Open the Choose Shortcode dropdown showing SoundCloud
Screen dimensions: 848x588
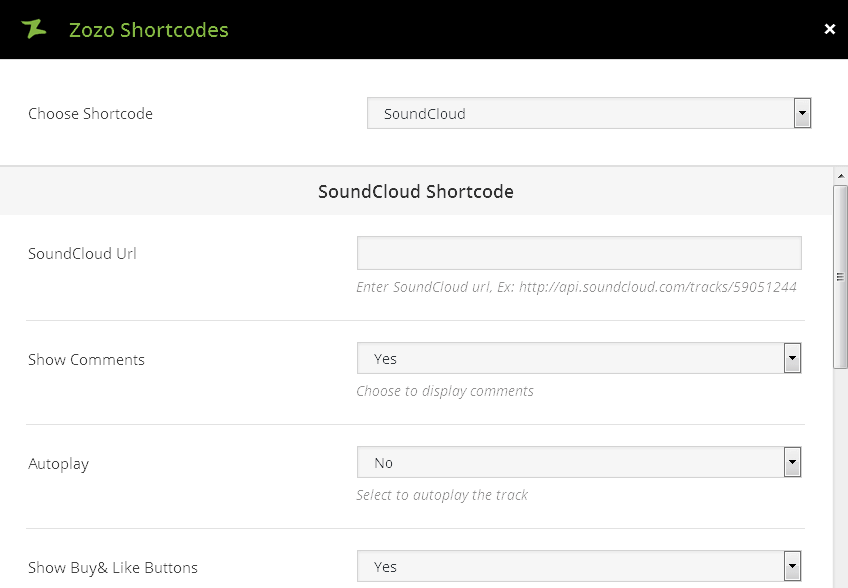589,113
